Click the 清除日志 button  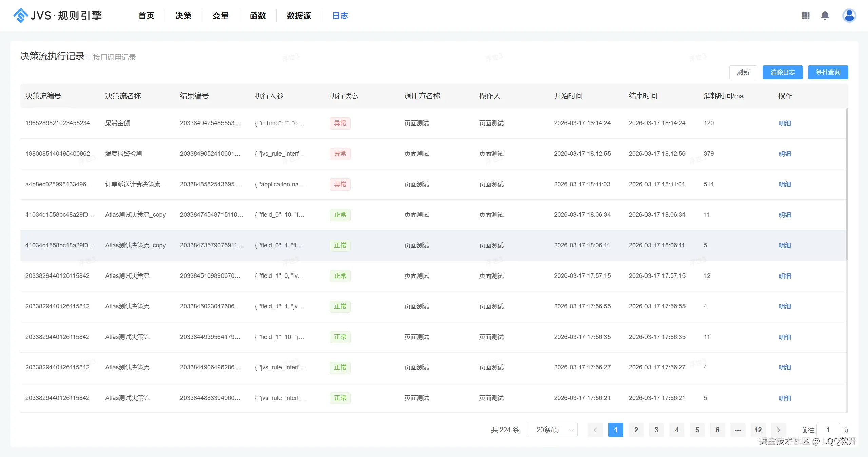point(782,72)
